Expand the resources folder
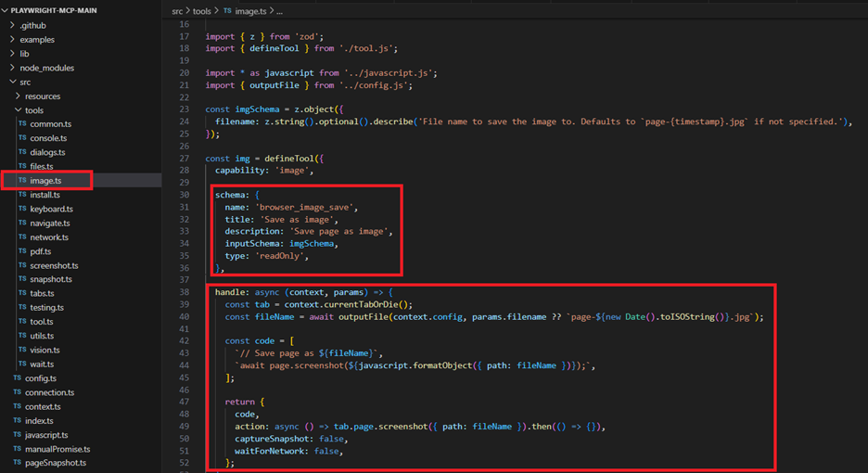868x473 pixels. [43, 96]
